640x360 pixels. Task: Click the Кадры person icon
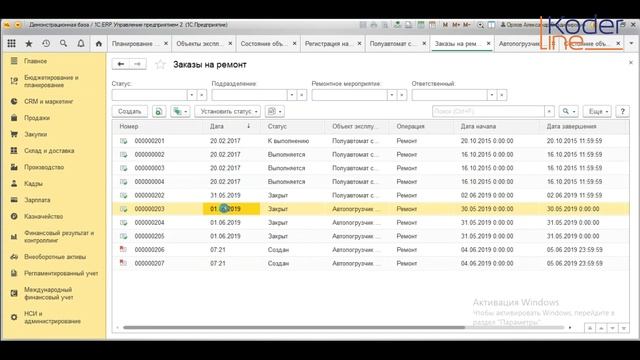14,183
